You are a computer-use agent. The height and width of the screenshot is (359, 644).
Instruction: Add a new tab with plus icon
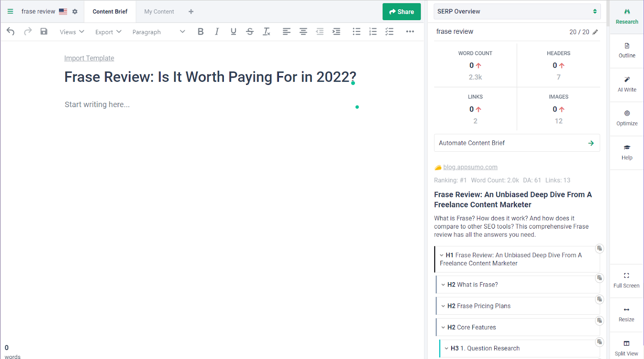pos(191,12)
